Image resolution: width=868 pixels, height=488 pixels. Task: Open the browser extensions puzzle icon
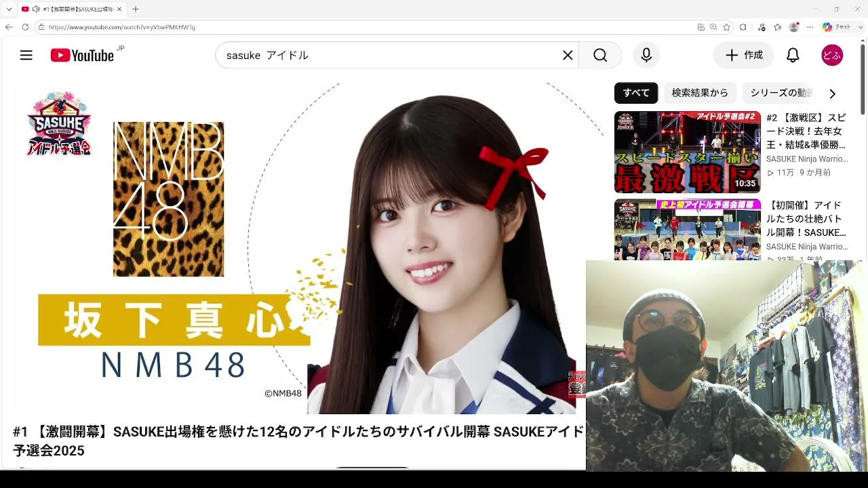coord(743,27)
